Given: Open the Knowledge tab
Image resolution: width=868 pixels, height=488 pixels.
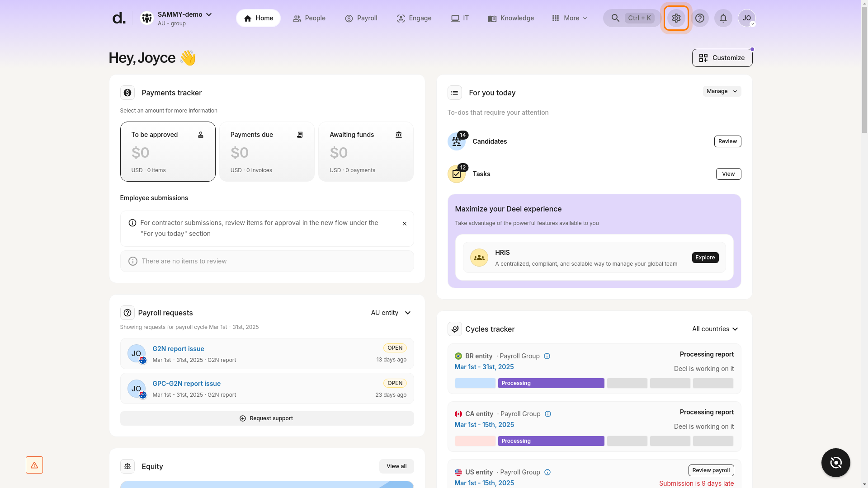Looking at the screenshot, I should (x=511, y=18).
